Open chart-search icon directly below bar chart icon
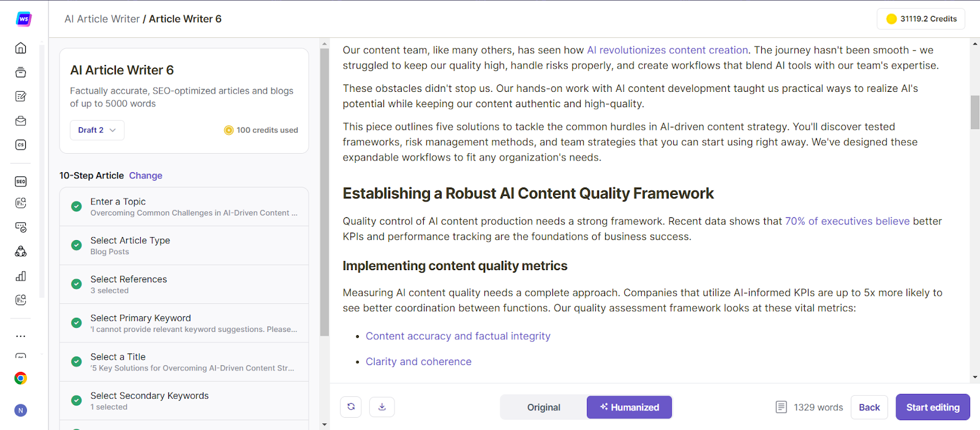The image size is (980, 430). point(21,300)
